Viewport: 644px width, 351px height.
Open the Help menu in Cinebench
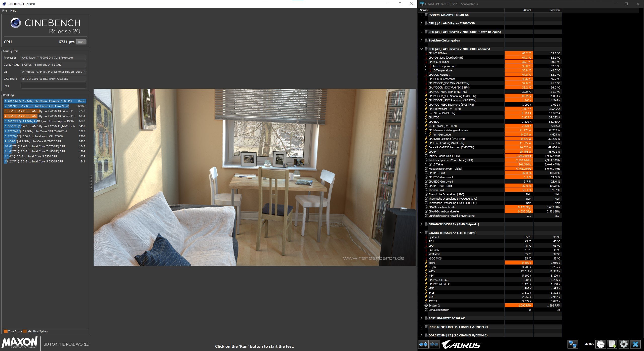point(13,11)
